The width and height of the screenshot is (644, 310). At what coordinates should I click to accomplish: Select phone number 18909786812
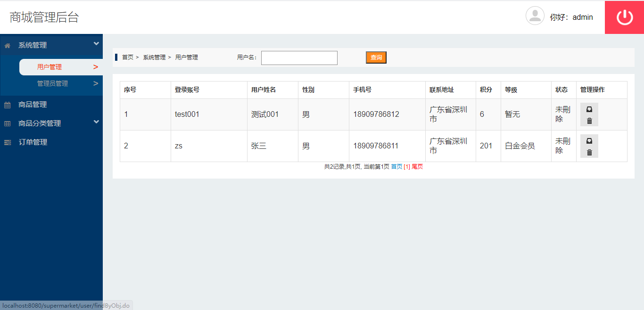coord(376,114)
